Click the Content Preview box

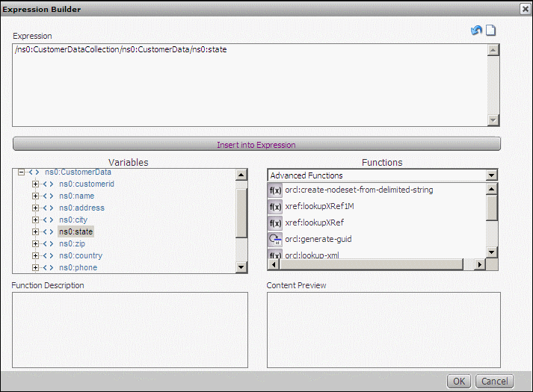(383, 330)
